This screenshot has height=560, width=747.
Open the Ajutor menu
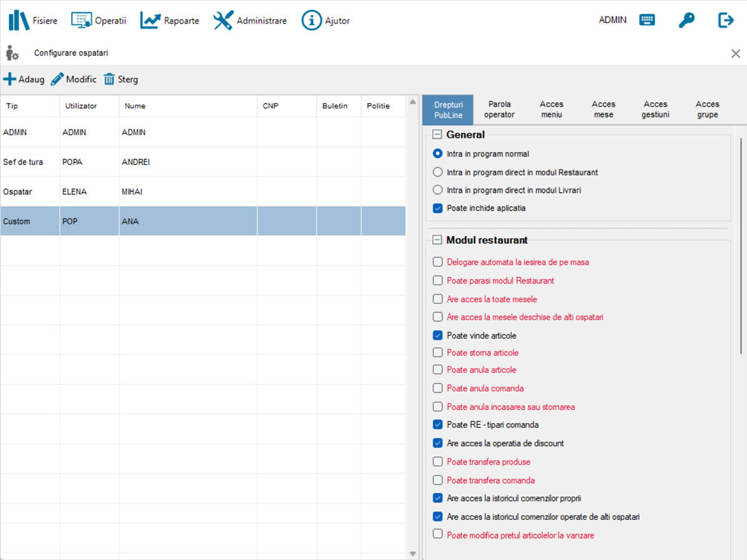point(337,21)
